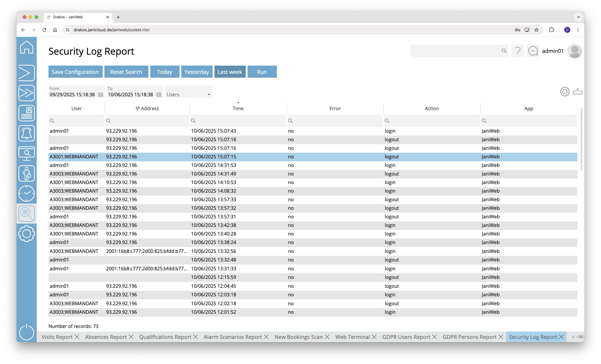Switch to the GDPR Users Report tab
Image resolution: width=601 pixels, height=364 pixels.
(x=406, y=337)
